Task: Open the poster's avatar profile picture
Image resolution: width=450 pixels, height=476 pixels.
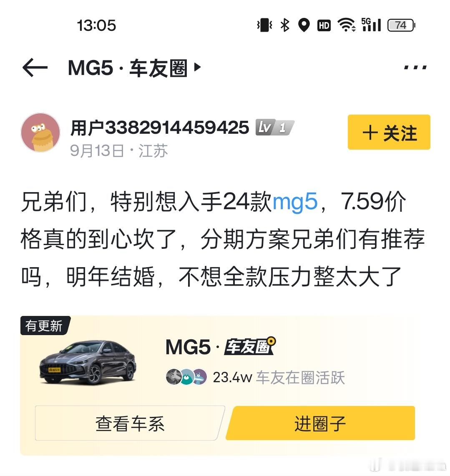Action: (x=40, y=133)
